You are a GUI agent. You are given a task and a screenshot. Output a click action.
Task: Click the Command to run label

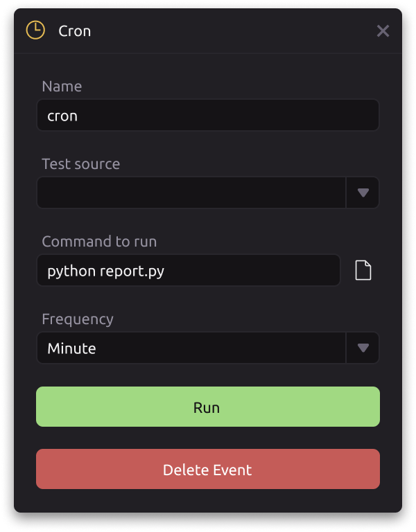point(99,242)
